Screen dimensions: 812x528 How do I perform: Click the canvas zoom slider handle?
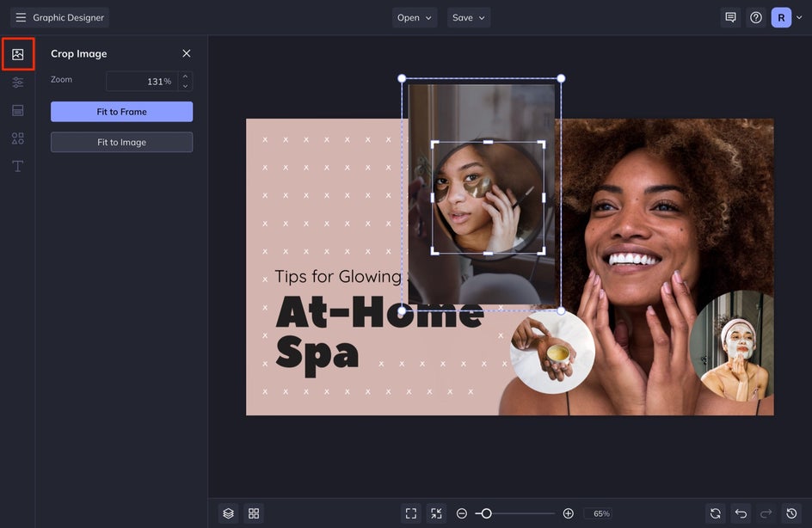click(x=486, y=513)
